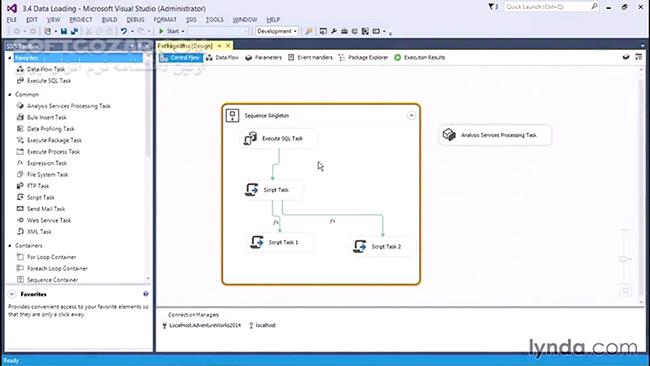Screen dimensions: 650x366
Task: Click the Start debugging button
Action: (x=169, y=31)
